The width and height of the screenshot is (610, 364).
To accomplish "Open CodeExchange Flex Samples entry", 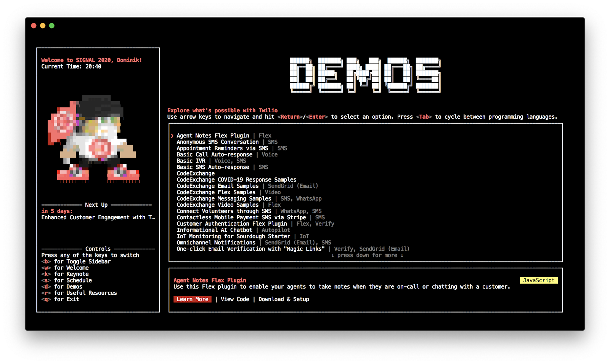I will (228, 192).
